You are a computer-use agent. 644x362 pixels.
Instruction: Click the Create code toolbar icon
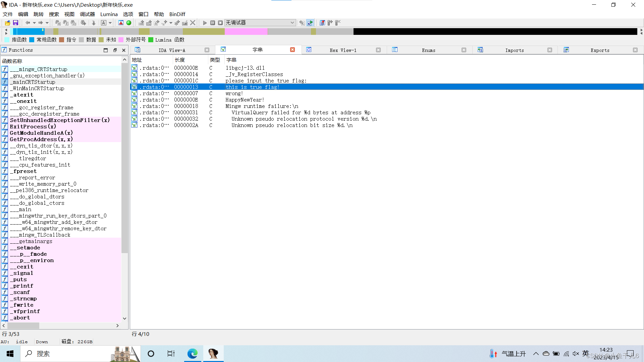click(x=141, y=23)
